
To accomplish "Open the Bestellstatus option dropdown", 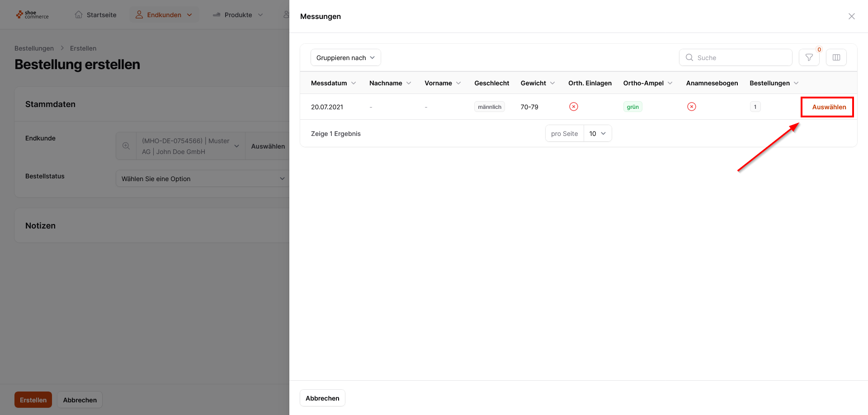I will [x=203, y=178].
